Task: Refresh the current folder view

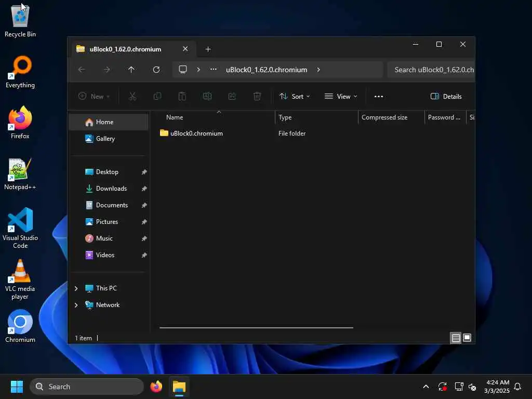Action: click(x=156, y=70)
